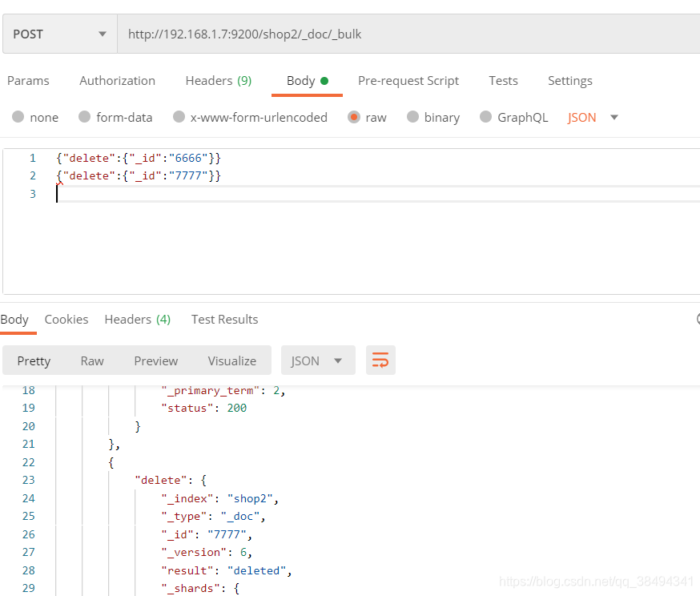View the response Cookies tab
The height and width of the screenshot is (596, 700).
pyautogui.click(x=66, y=319)
